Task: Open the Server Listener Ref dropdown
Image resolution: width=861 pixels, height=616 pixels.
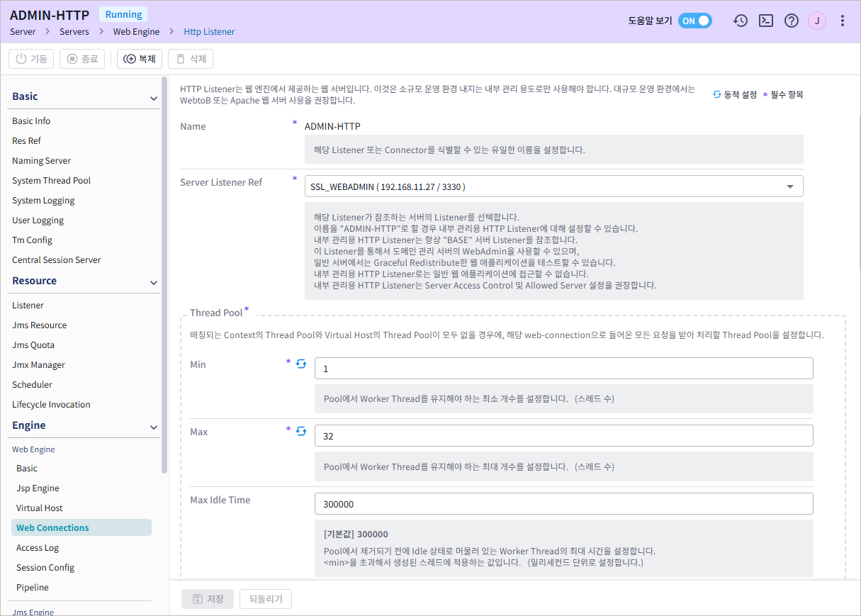Action: 789,186
